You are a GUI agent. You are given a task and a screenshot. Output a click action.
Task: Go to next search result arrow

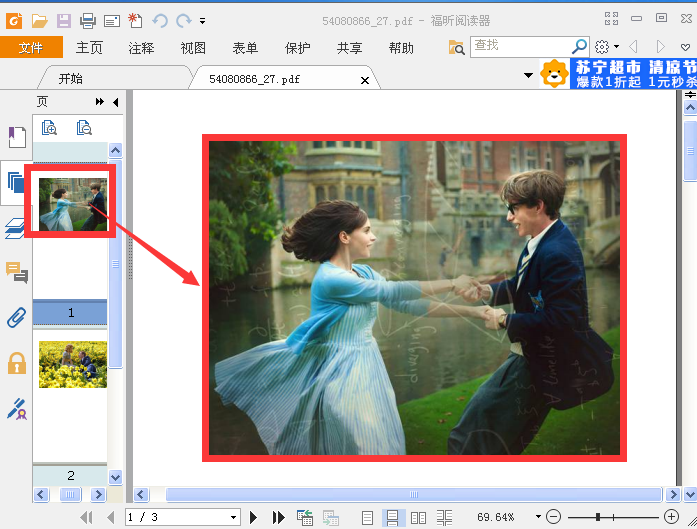pos(661,46)
